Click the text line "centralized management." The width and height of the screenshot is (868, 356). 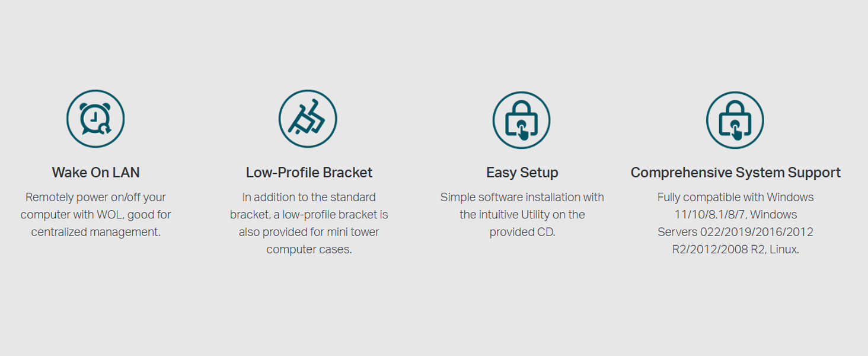point(95,232)
